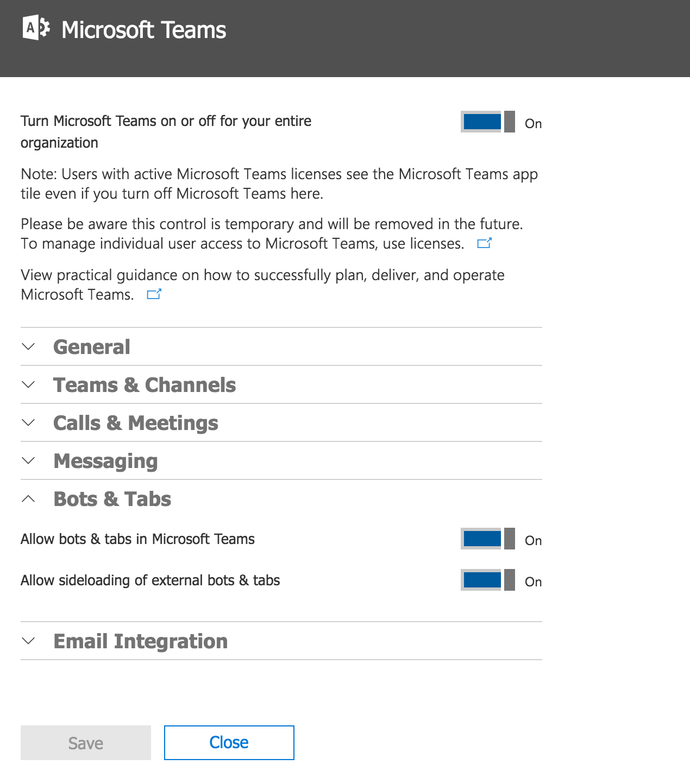Click the Save button
The height and width of the screenshot is (784, 690).
(x=86, y=743)
